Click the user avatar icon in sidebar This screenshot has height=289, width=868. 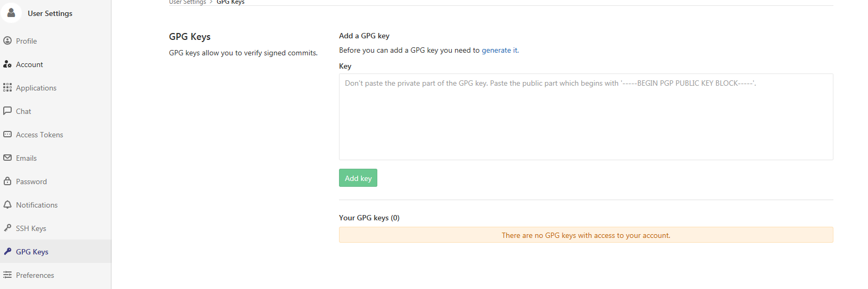click(x=11, y=12)
